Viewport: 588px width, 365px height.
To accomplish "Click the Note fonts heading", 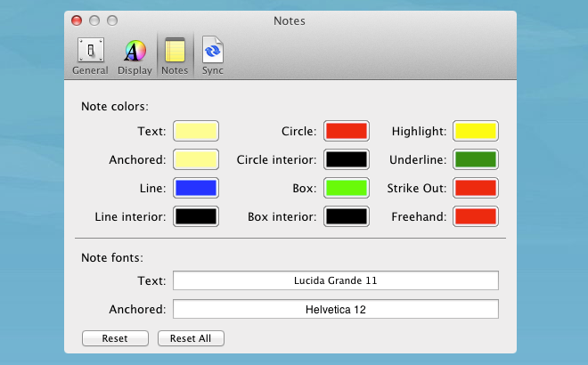I will pos(112,258).
